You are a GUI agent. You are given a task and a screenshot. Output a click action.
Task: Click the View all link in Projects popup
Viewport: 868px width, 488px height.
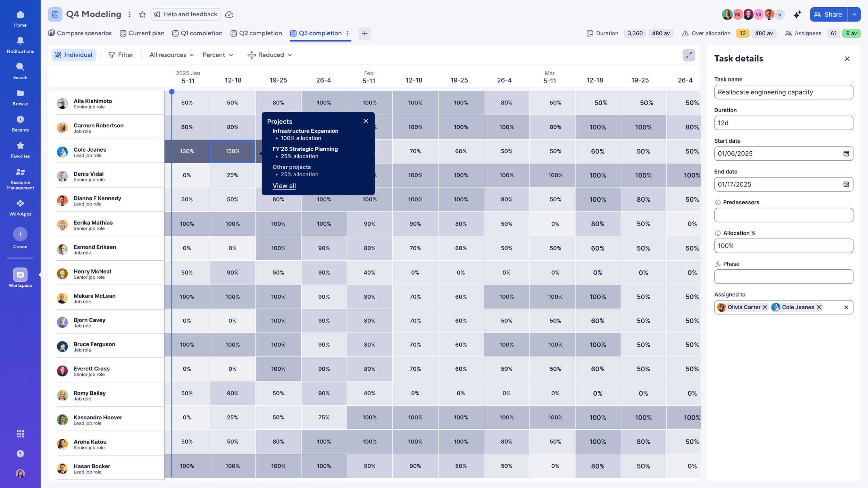click(x=284, y=186)
